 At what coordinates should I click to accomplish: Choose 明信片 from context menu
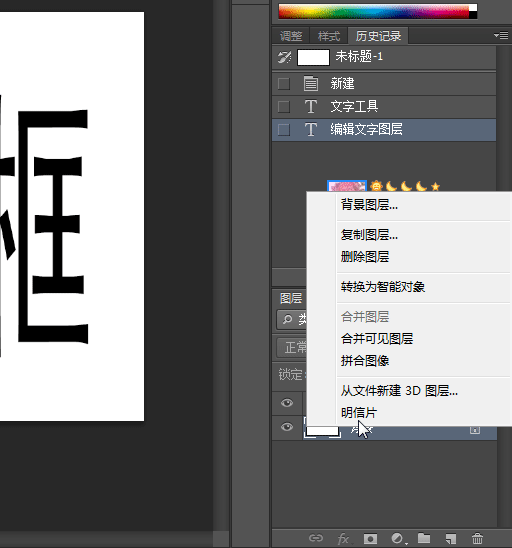(x=409, y=413)
